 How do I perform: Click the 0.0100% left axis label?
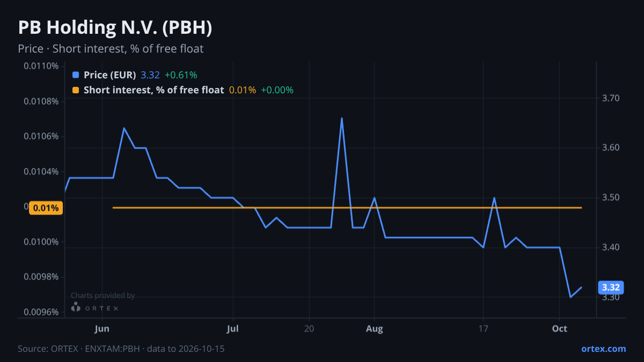(41, 242)
